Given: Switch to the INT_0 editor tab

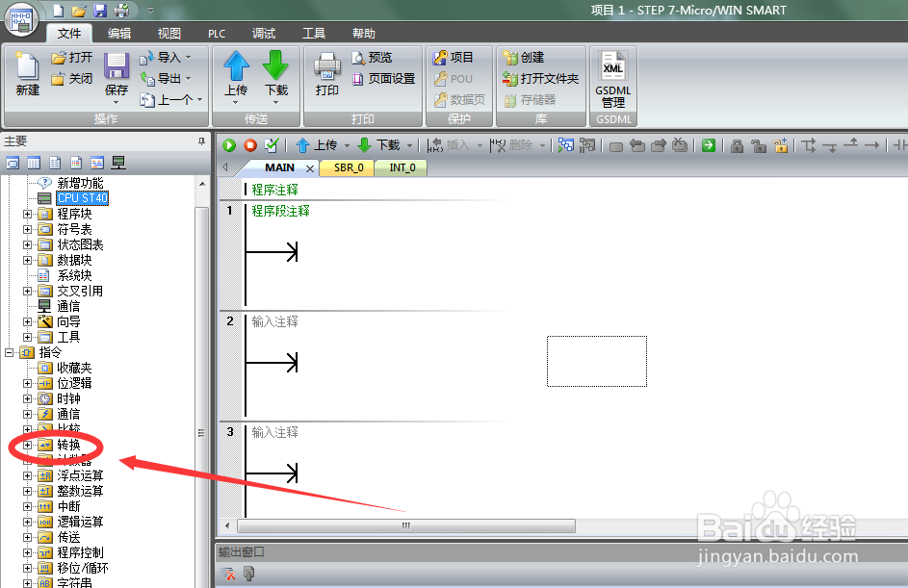Looking at the screenshot, I should coord(402,167).
